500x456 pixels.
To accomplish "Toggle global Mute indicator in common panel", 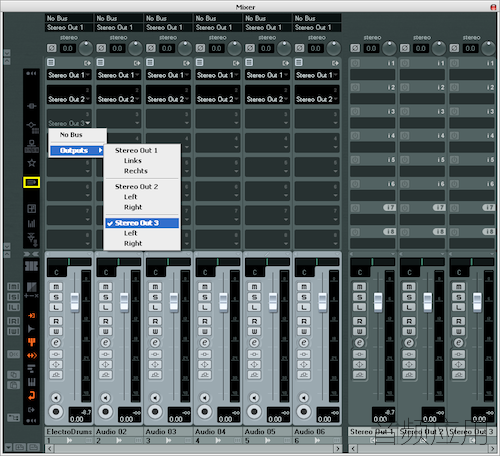I will tap(14, 287).
